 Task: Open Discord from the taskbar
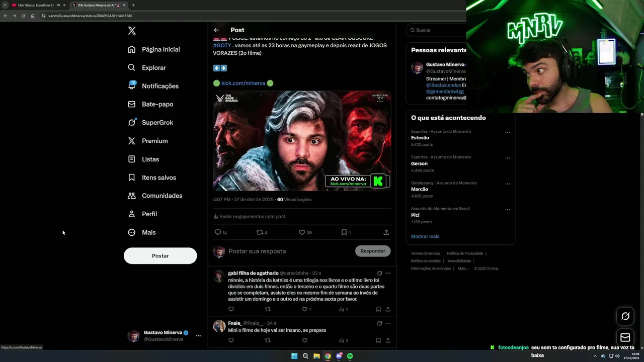pos(339,356)
